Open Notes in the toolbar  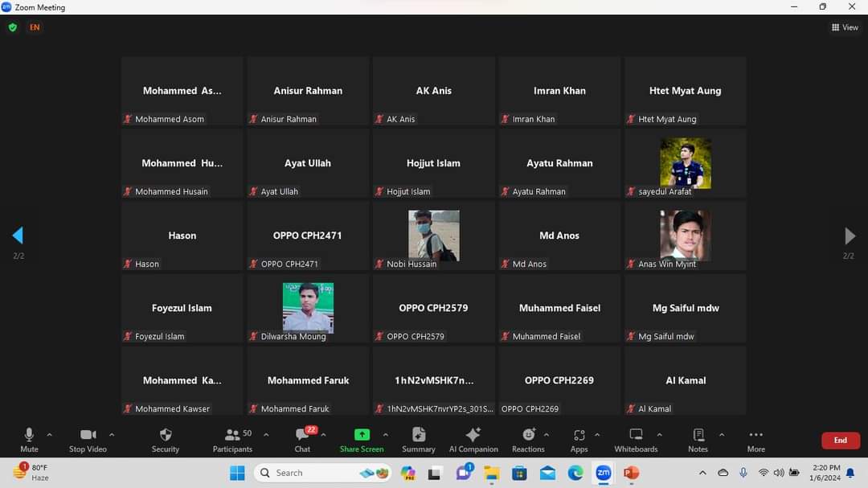tap(698, 441)
